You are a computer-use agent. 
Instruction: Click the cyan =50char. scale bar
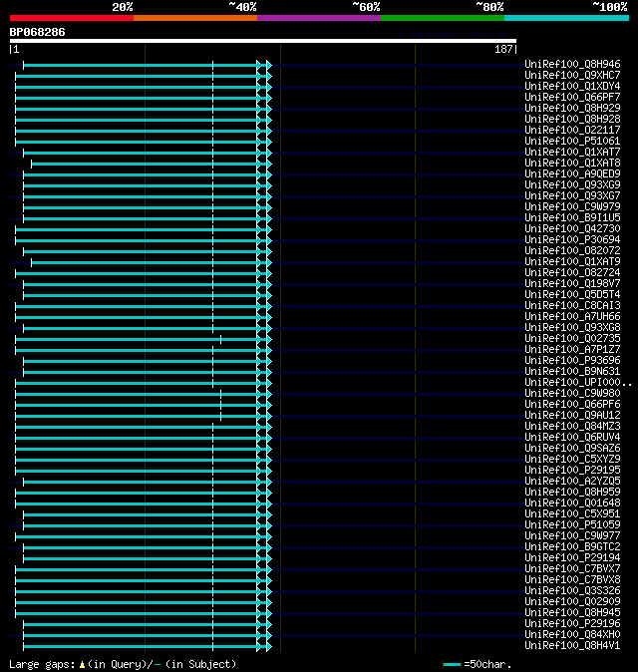452,665
